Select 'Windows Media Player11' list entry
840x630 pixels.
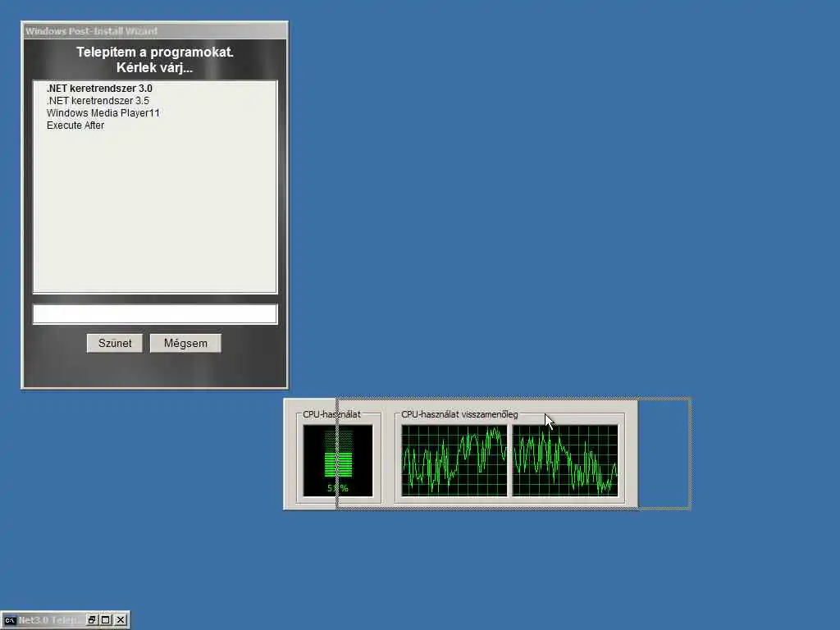(x=103, y=113)
